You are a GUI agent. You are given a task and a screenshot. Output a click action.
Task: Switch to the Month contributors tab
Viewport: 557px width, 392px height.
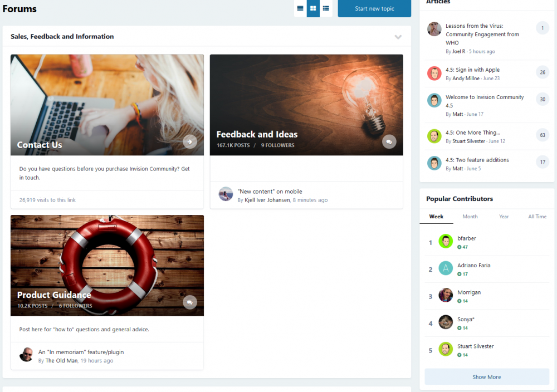point(470,216)
